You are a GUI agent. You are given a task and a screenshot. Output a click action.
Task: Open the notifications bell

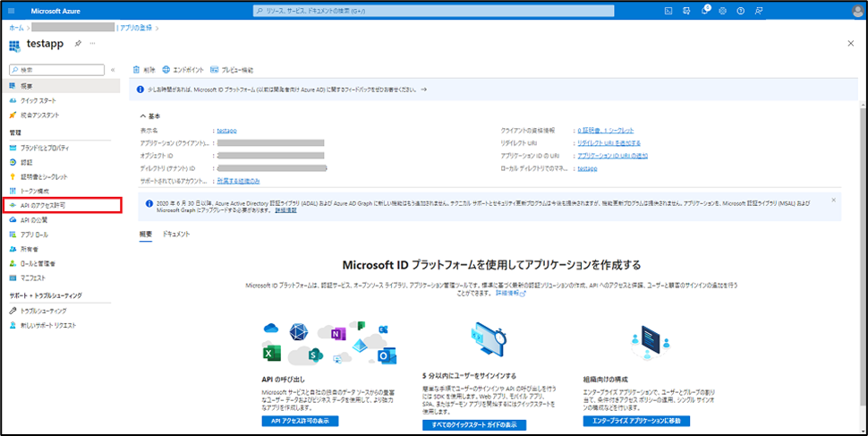pos(705,11)
